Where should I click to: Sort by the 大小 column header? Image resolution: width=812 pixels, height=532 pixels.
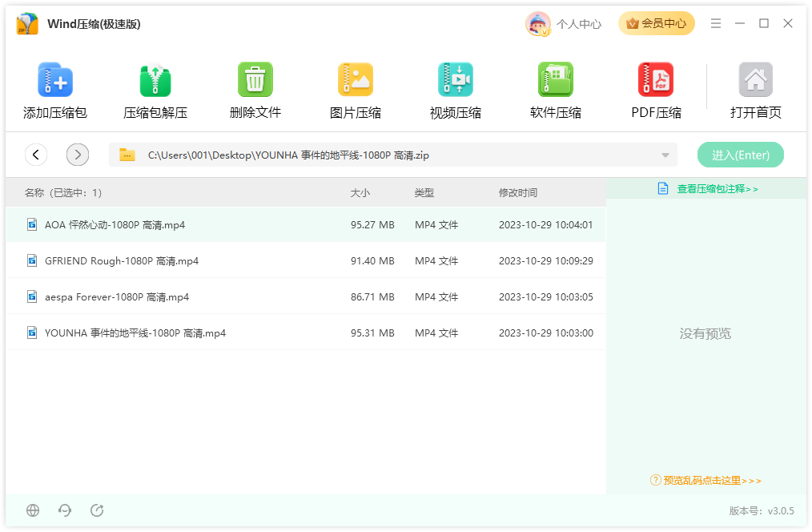click(360, 193)
